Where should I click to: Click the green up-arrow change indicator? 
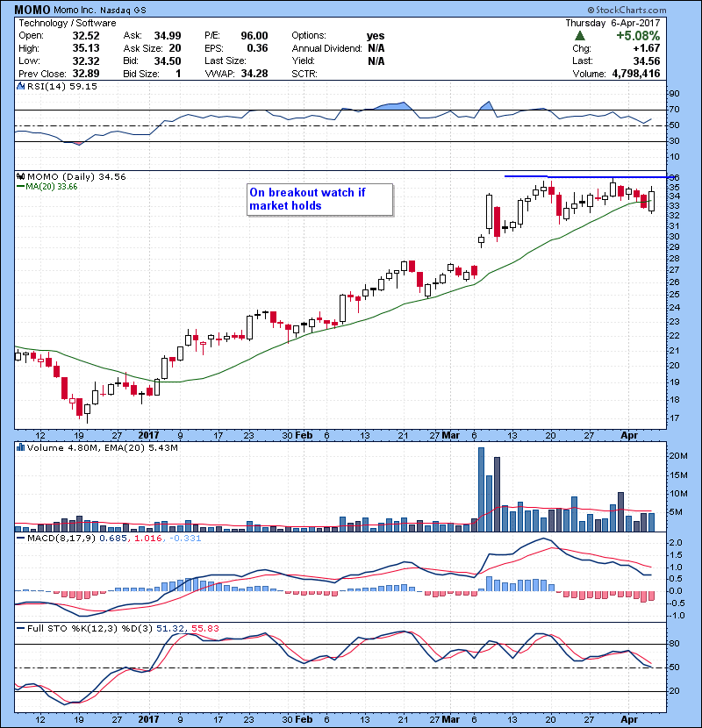point(579,36)
